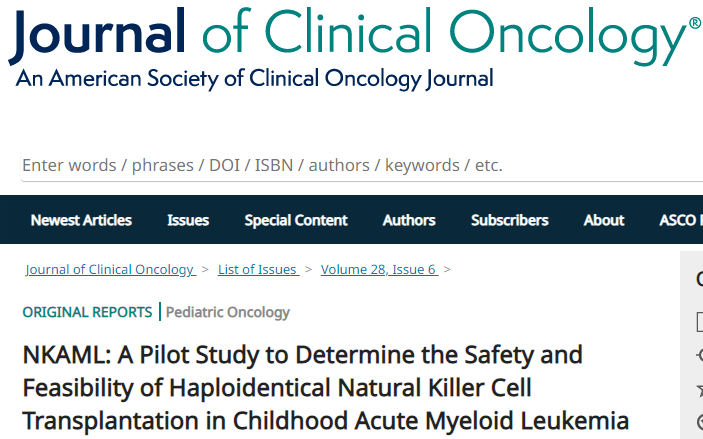Click the American Society of Clinical Oncology tagline

[x=254, y=78]
